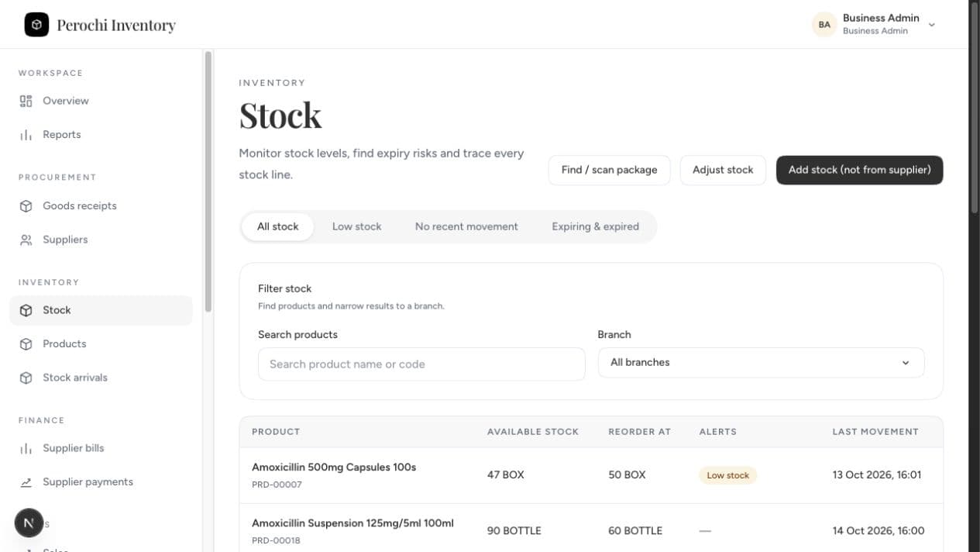Screen dimensions: 980x552
Task: Click the REORDER AT column header
Action: (x=639, y=432)
